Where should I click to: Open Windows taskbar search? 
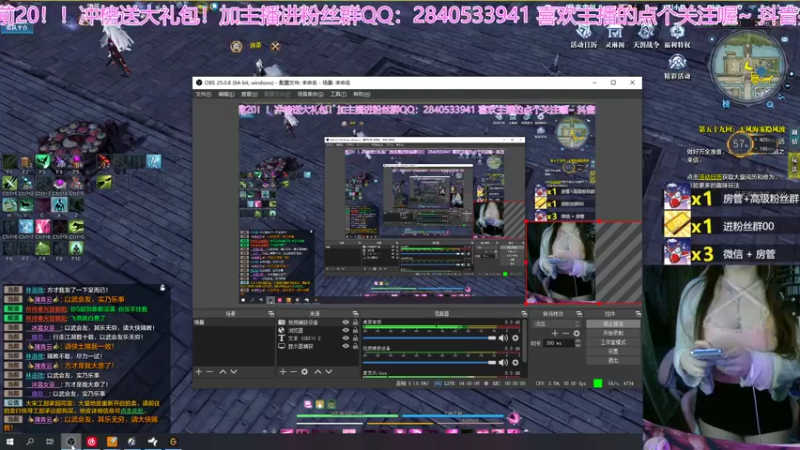click(x=30, y=441)
